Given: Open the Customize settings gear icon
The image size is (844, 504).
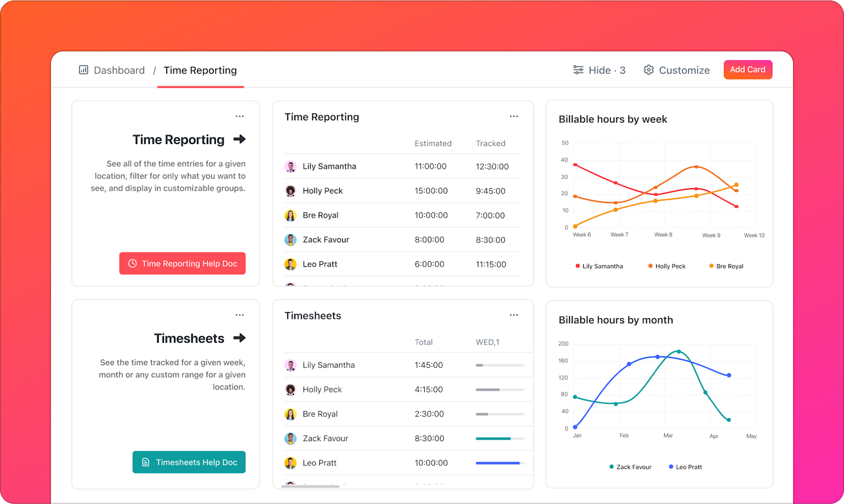Looking at the screenshot, I should pos(648,70).
